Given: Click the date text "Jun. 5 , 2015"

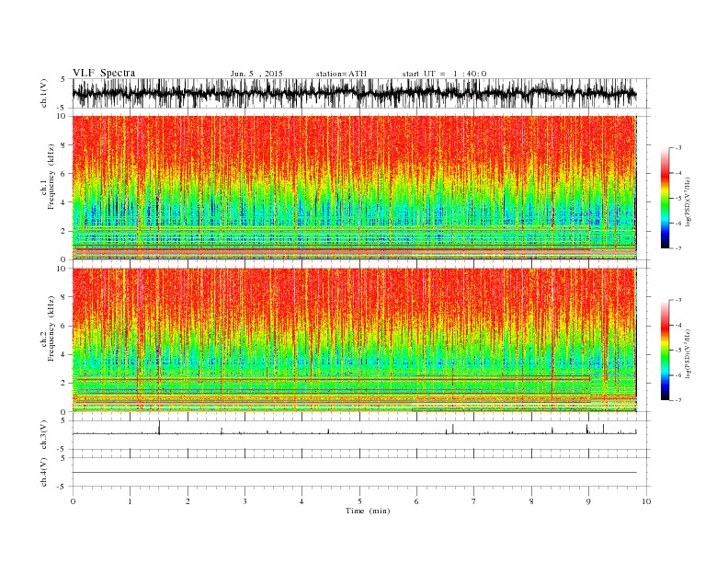Looking at the screenshot, I should (x=256, y=74).
